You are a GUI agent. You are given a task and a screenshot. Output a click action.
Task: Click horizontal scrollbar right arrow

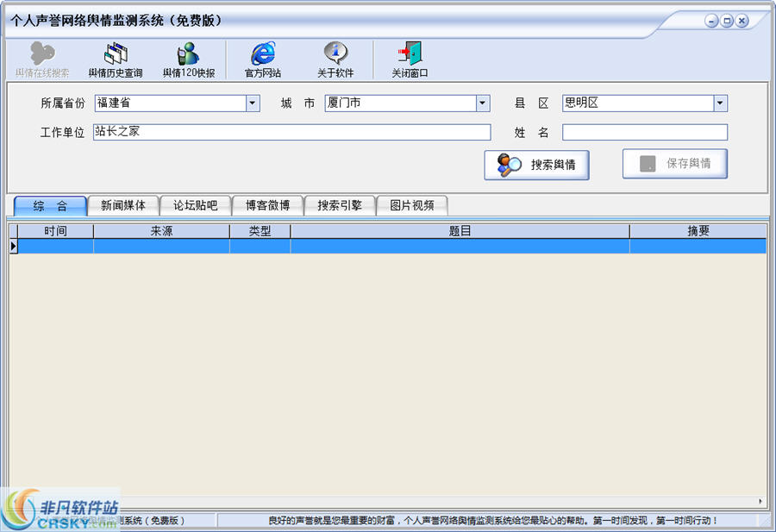click(760, 501)
